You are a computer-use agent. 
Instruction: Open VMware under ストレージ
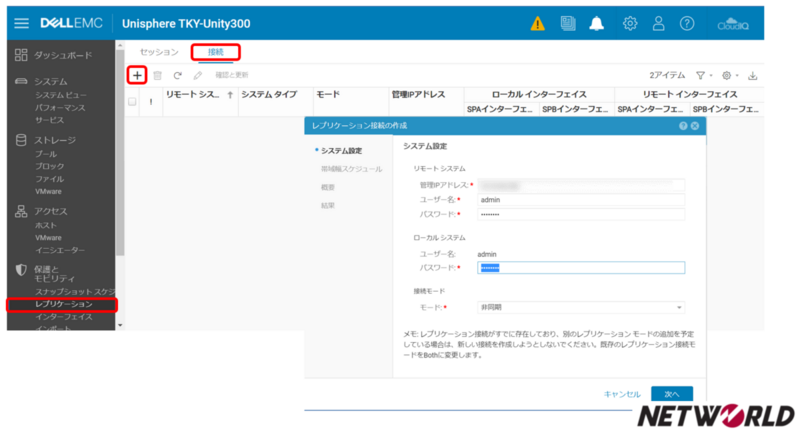48,192
